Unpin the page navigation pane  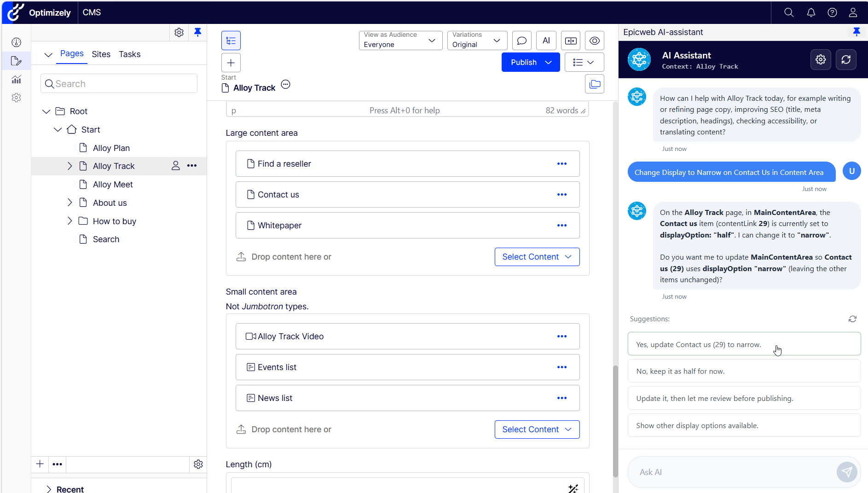198,32
